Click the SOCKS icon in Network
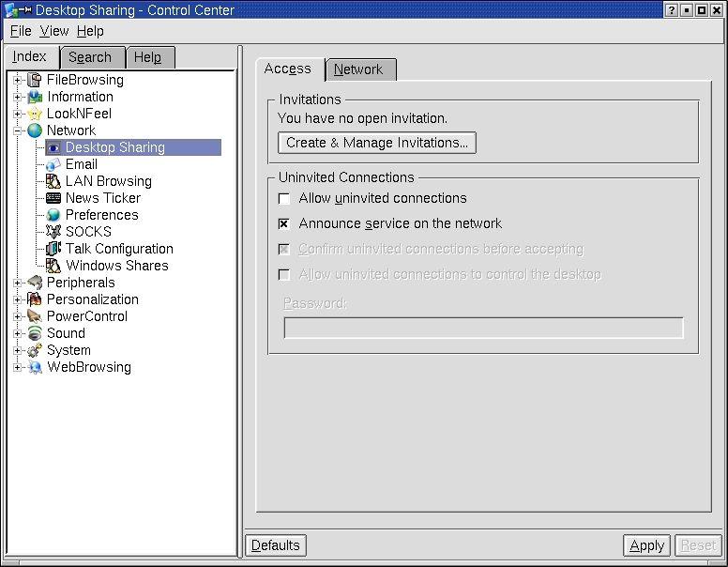This screenshot has width=728, height=567. pyautogui.click(x=53, y=232)
